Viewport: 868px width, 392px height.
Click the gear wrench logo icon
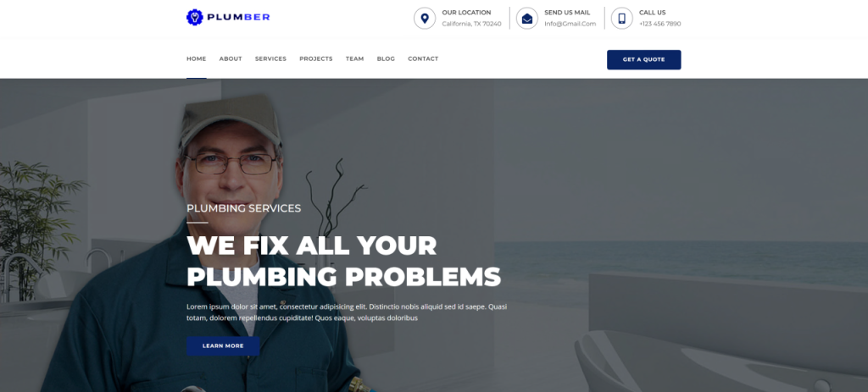(x=195, y=17)
